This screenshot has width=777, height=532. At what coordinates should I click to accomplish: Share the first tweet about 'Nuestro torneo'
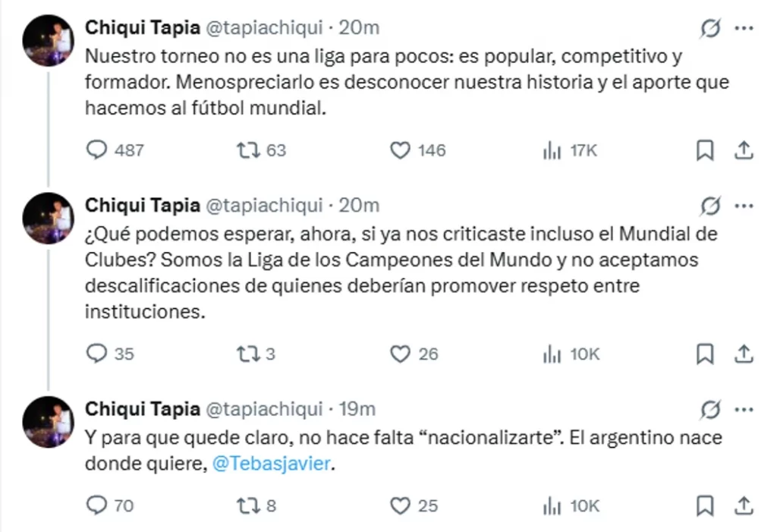tap(744, 151)
